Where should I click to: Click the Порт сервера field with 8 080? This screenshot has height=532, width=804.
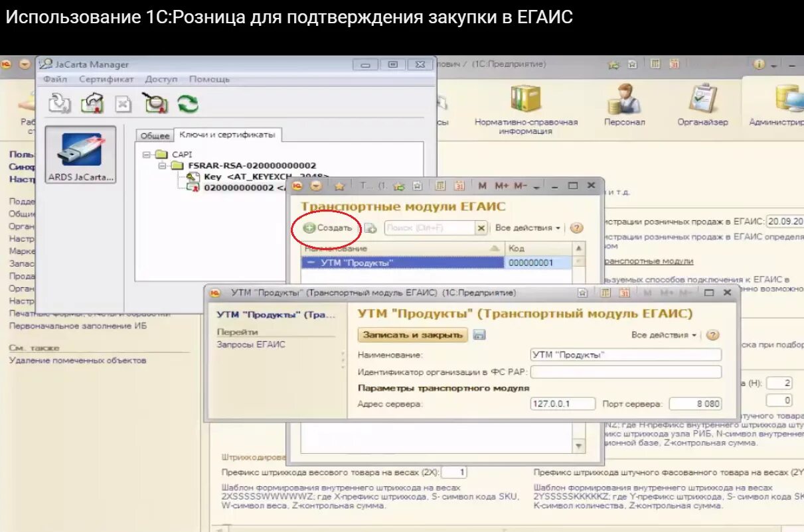694,403
